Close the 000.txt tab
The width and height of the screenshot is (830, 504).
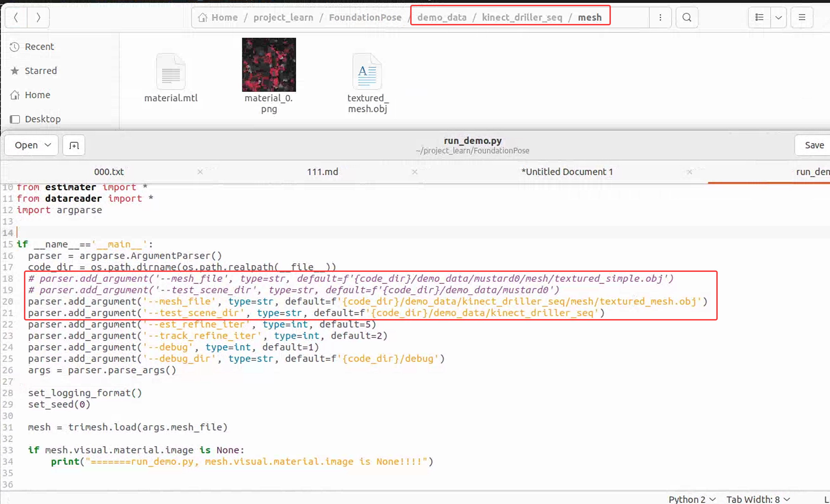200,172
